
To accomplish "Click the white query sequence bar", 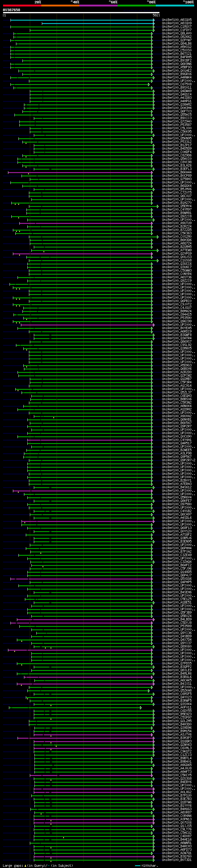I will 81,12.
